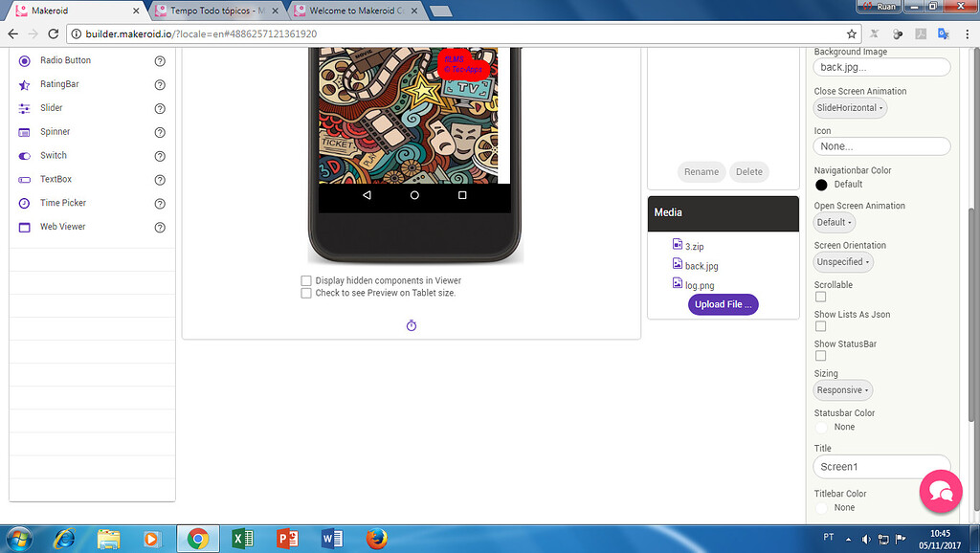Click the timer icon below the viewer

click(x=412, y=325)
